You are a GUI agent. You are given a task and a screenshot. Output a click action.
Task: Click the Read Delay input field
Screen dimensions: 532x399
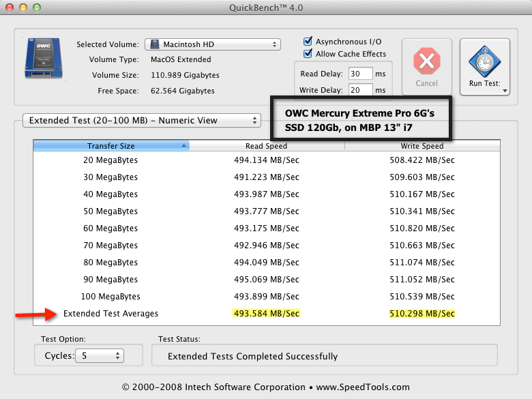(360, 74)
